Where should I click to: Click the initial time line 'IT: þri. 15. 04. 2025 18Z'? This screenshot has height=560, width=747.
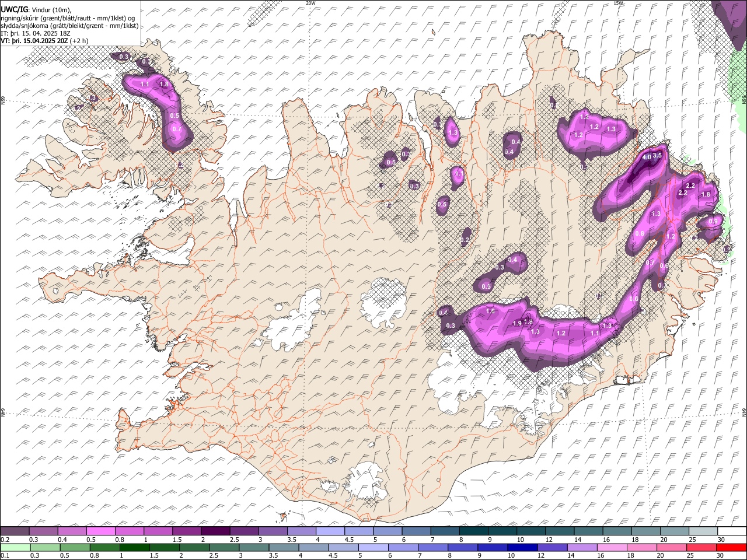pos(36,33)
